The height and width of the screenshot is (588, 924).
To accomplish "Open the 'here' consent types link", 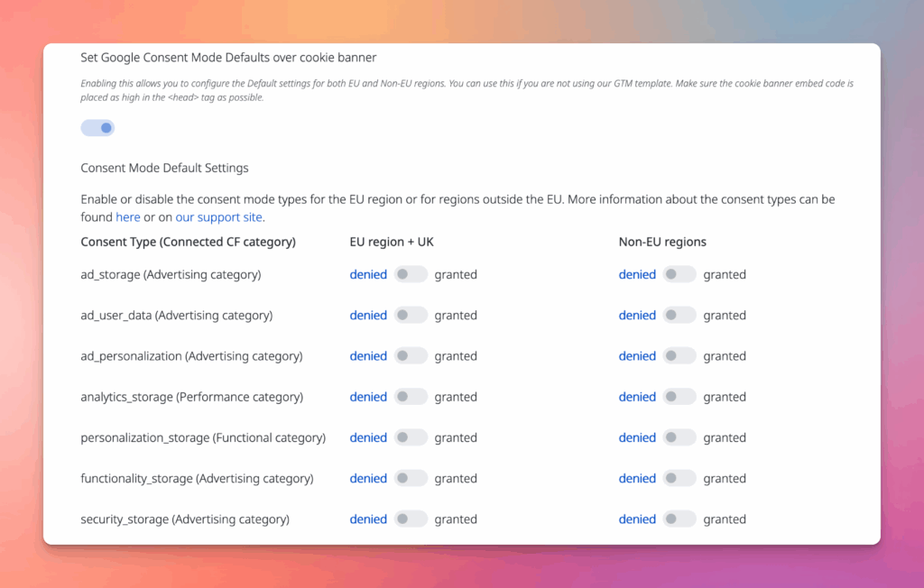I will 127,217.
